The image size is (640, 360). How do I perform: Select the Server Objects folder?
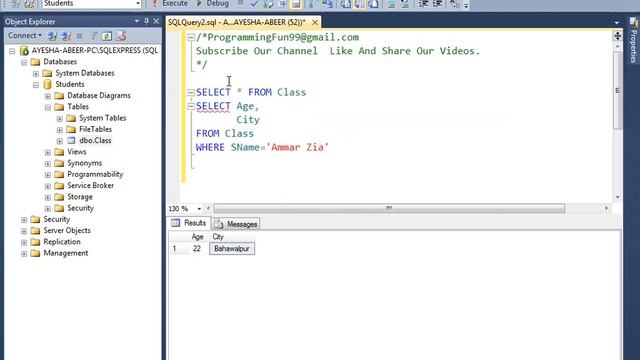[67, 231]
